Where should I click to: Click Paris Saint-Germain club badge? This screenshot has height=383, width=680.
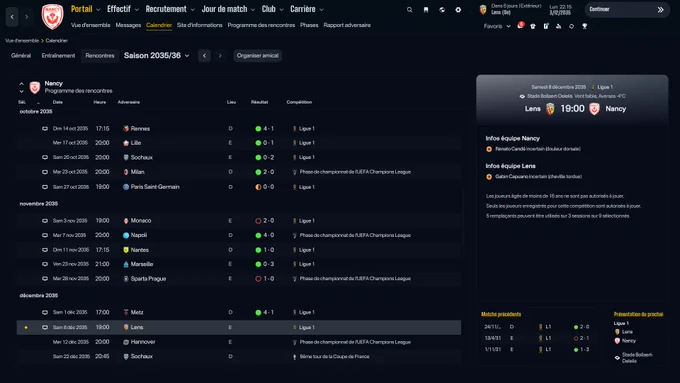click(126, 187)
